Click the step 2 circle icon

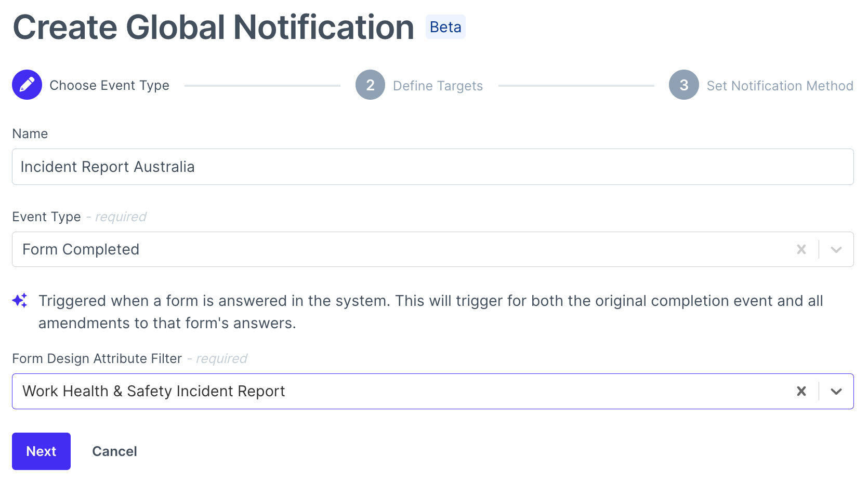coord(370,85)
